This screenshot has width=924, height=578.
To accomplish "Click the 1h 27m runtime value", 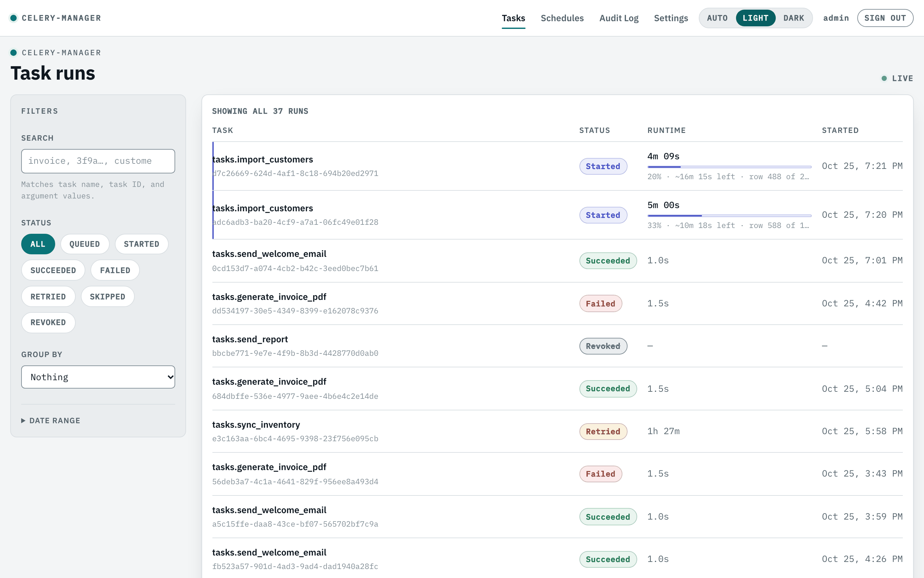I will point(663,431).
